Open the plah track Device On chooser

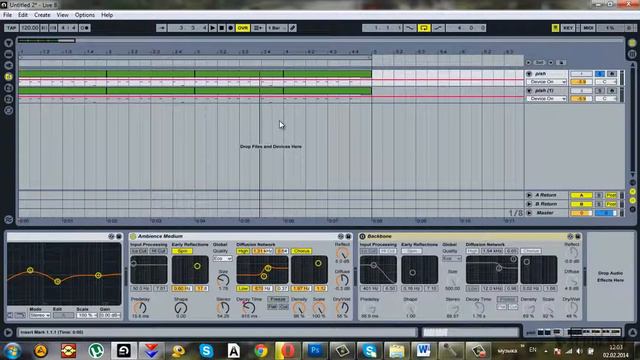(x=546, y=82)
